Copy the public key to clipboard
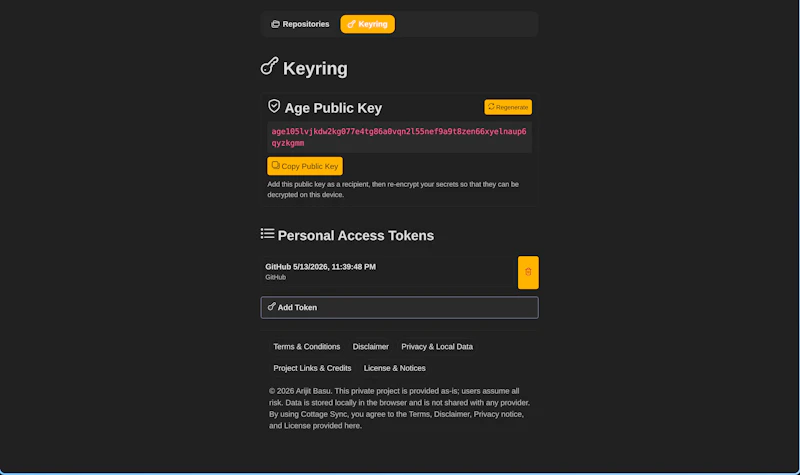The height and width of the screenshot is (475, 800). pos(305,166)
